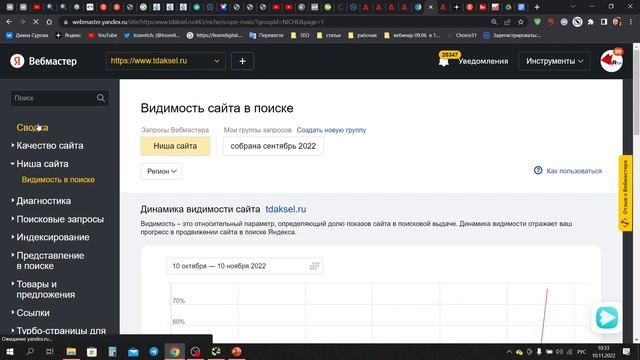Open the Регион dropdown filter
Screen dimensions: 640x360
[161, 171]
